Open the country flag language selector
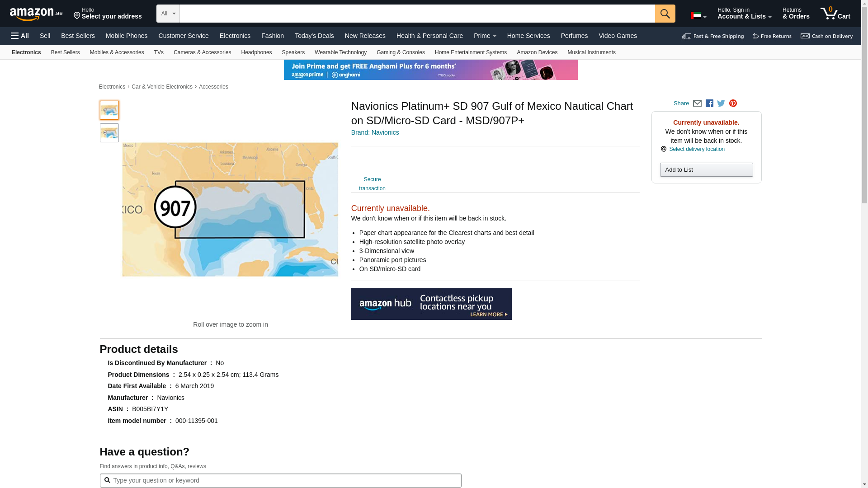 pos(698,16)
